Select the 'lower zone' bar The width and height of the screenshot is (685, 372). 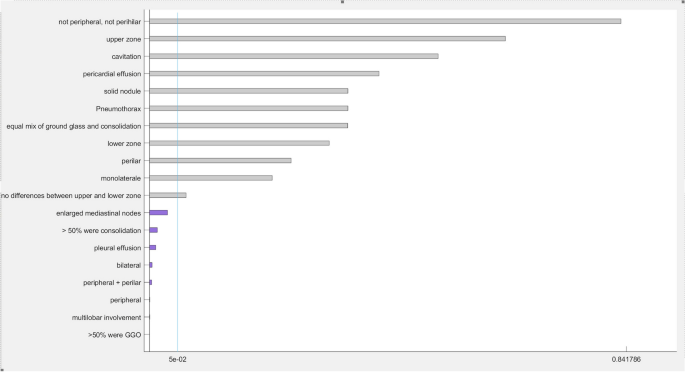click(239, 143)
